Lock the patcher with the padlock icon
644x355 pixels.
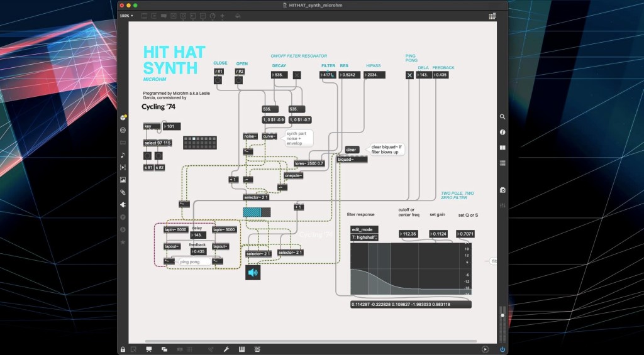[123, 349]
